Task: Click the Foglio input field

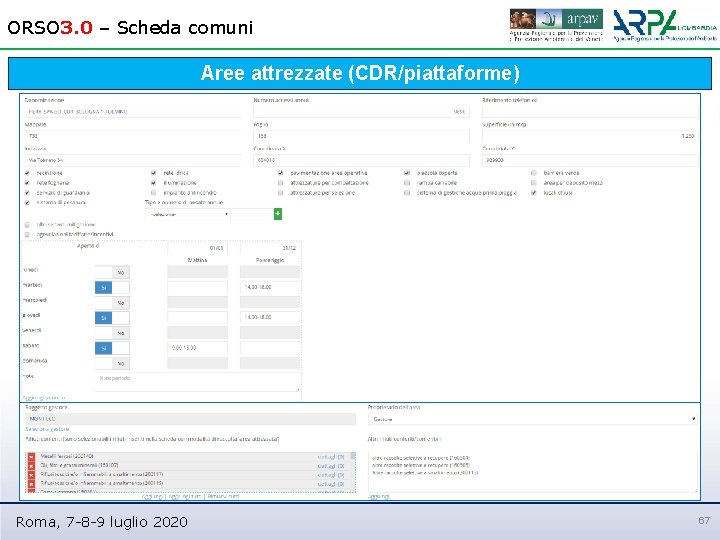Action: (361, 136)
